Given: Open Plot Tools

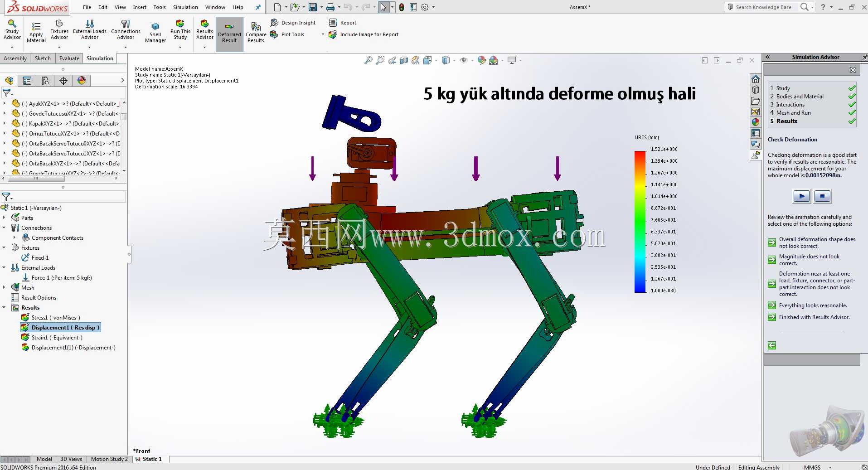Looking at the screenshot, I should point(287,34).
